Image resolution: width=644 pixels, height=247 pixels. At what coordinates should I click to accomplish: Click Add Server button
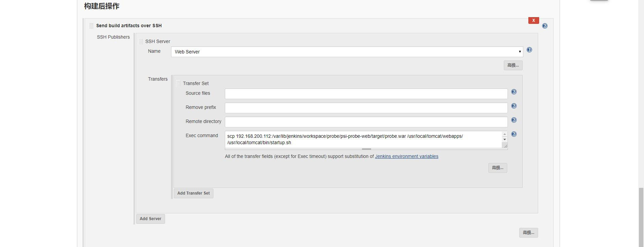click(150, 219)
